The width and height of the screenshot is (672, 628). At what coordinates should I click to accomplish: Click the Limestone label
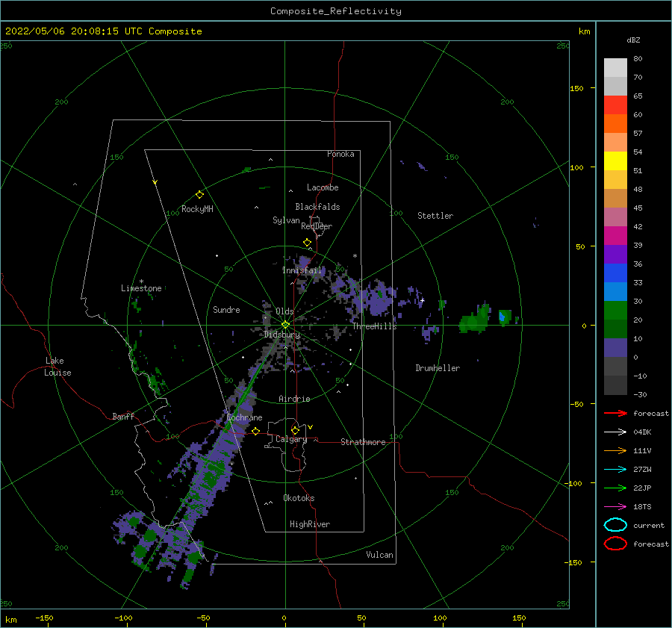[x=141, y=288]
